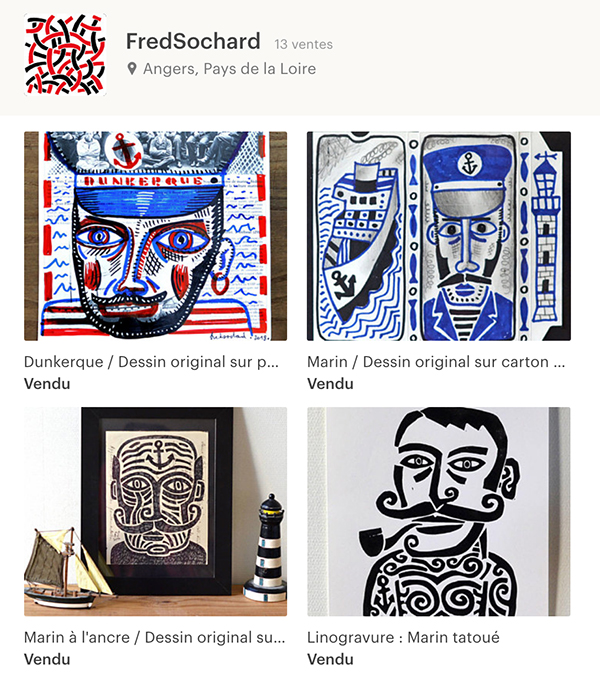This screenshot has height=681, width=600.
Task: Click Vendu label under Marin à l'ancre
Action: point(47,659)
